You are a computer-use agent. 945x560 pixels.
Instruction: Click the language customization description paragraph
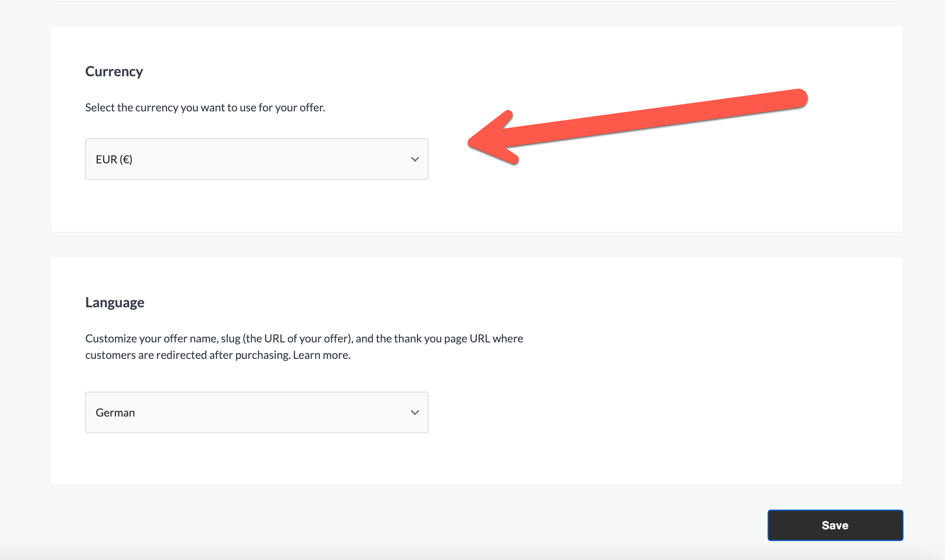304,347
